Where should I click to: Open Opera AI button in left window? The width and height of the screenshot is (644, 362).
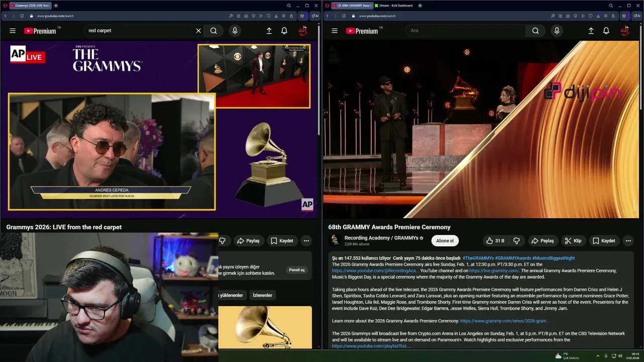tap(315, 16)
